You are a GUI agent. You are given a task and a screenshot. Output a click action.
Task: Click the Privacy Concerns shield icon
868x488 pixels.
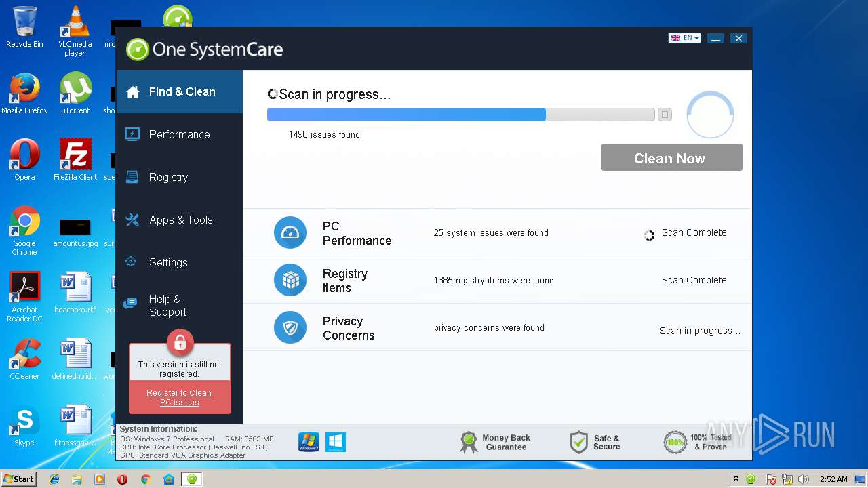[290, 327]
